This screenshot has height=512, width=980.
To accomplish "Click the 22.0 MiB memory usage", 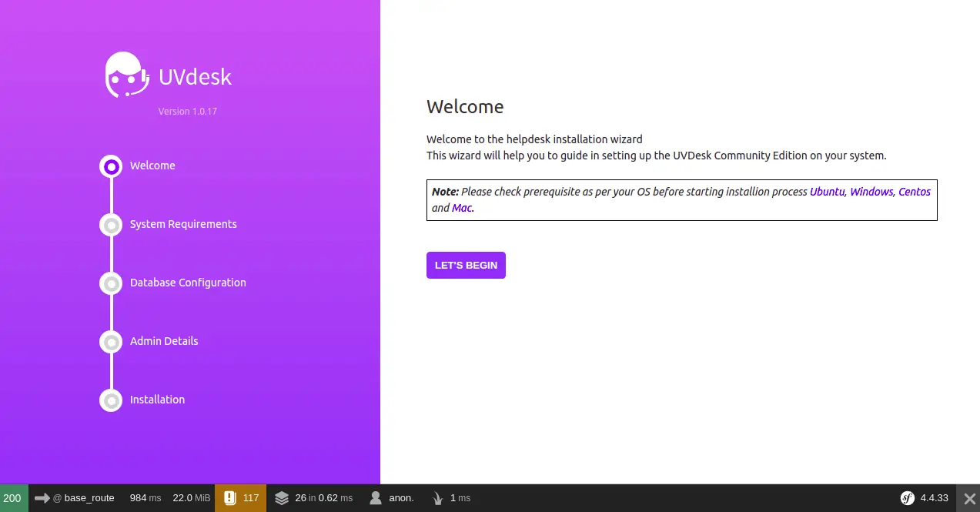I will (x=192, y=498).
